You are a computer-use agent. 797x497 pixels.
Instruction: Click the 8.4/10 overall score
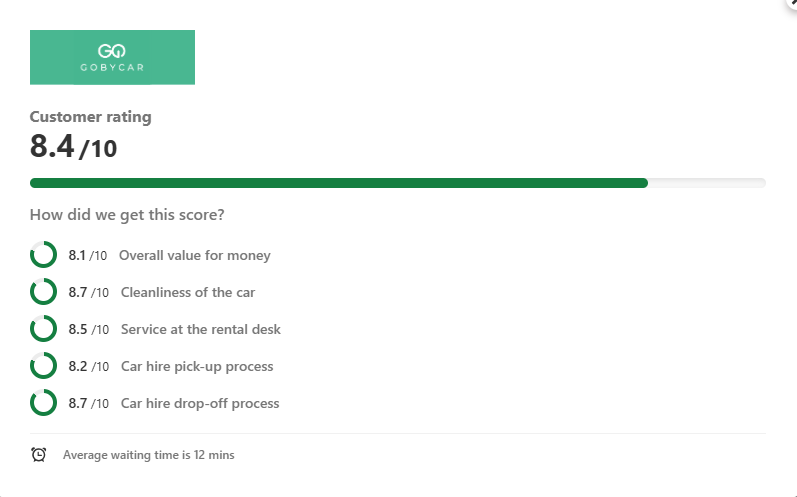click(x=73, y=147)
